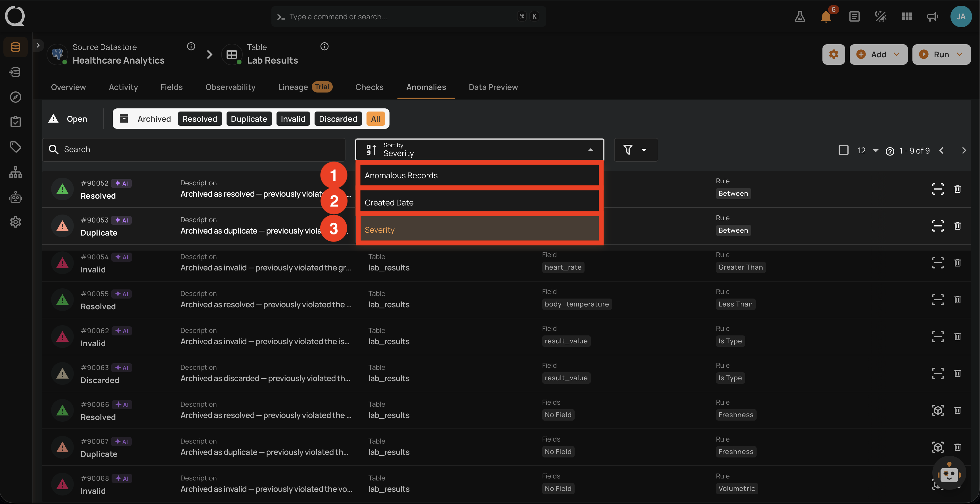
Task: Open the Enrichment Datastores sidebar icon
Action: 15,72
